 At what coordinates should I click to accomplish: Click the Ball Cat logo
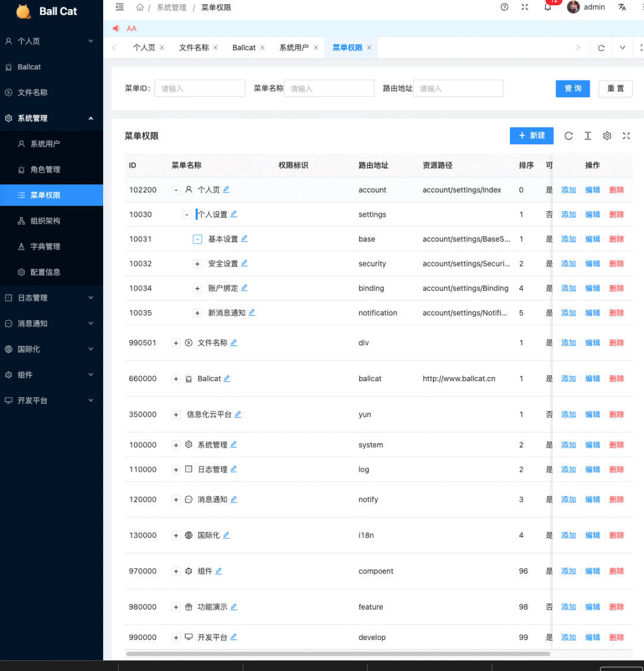pyautogui.click(x=47, y=11)
